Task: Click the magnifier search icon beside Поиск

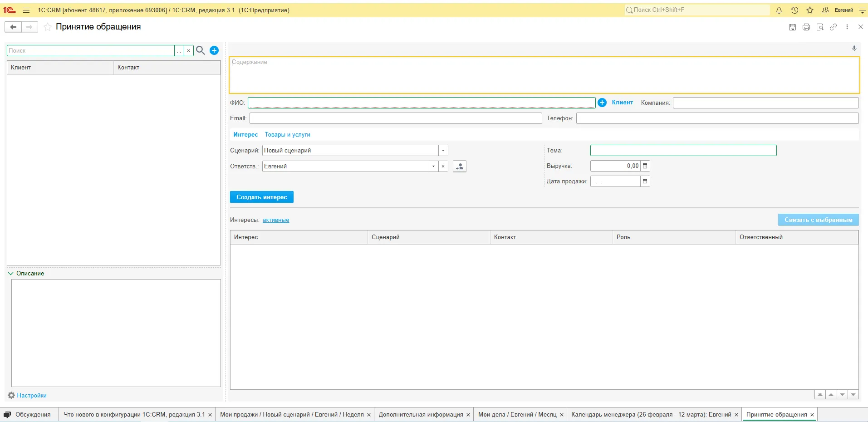Action: (x=201, y=50)
